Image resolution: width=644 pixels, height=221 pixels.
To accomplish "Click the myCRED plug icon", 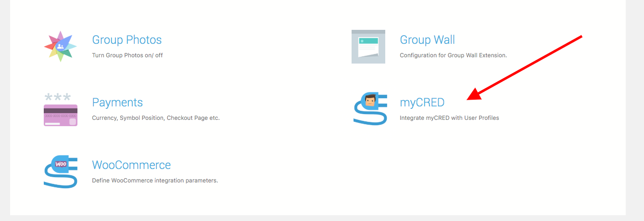I will point(370,109).
